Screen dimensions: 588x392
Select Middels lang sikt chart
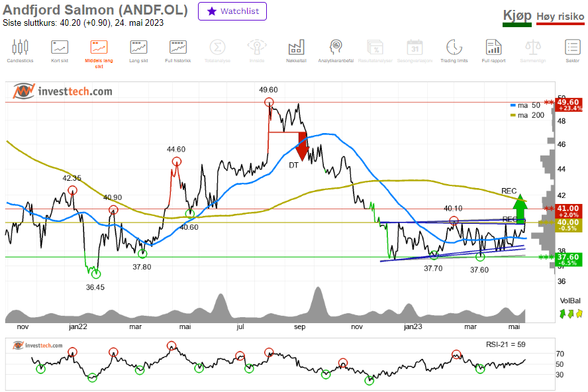[99, 54]
